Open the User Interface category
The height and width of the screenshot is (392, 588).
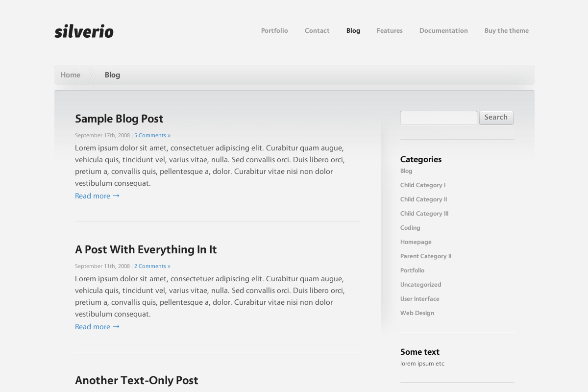419,299
